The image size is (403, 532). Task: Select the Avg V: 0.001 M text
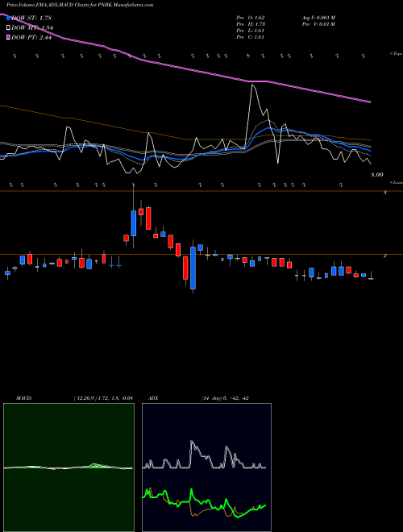click(318, 18)
